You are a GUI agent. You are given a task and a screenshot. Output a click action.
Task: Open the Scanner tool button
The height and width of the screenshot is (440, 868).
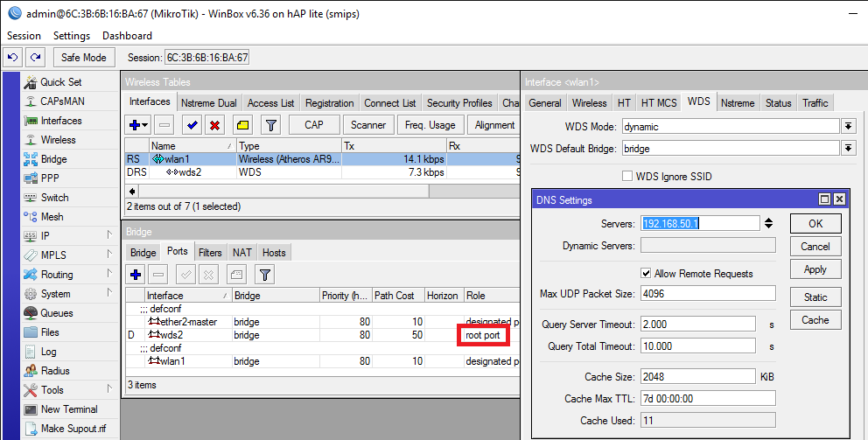[368, 125]
